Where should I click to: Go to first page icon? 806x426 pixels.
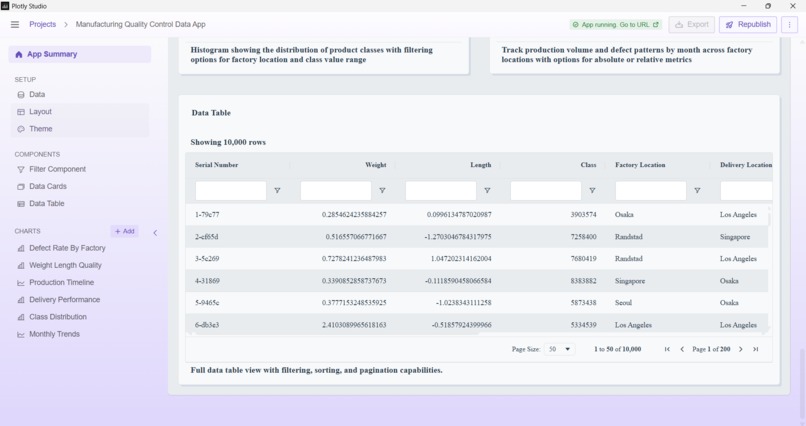pyautogui.click(x=667, y=349)
